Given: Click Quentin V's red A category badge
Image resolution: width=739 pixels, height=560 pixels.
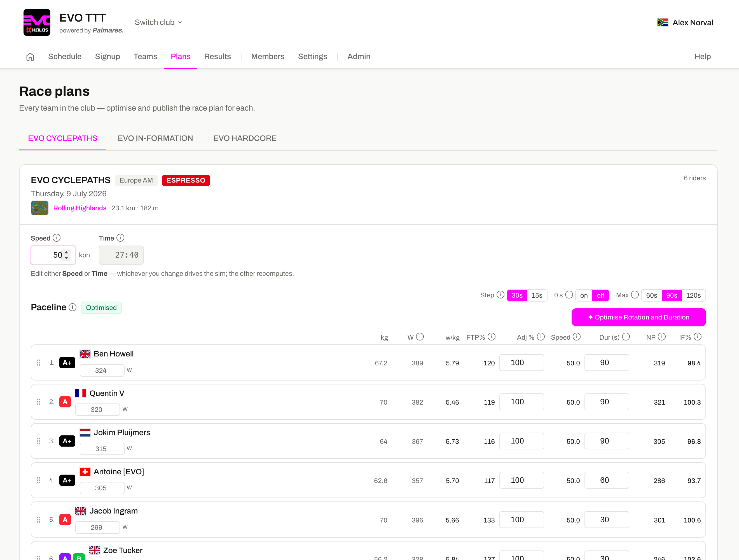Looking at the screenshot, I should 65,402.
